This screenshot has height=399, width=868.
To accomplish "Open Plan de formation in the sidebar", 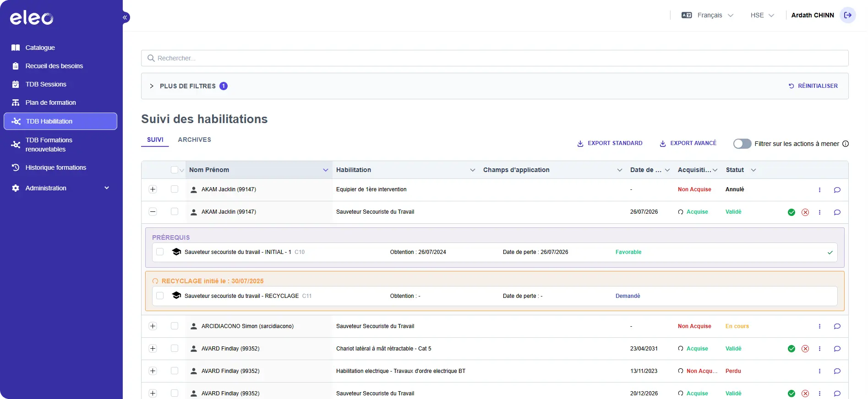I will pos(50,102).
